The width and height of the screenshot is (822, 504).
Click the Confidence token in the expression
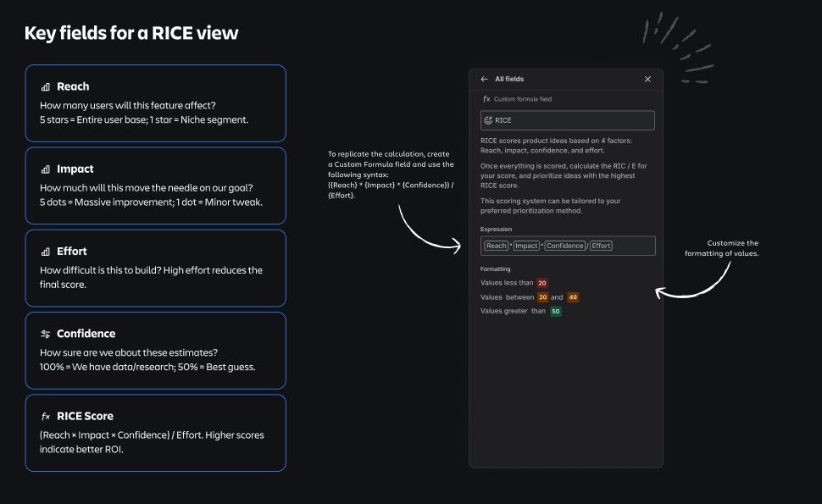[564, 246]
